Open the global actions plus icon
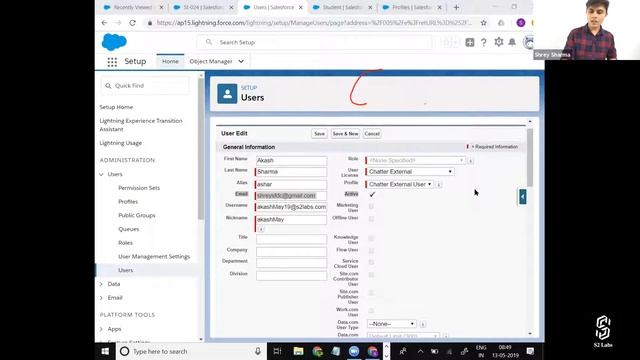The width and height of the screenshot is (640, 360). 470,42
